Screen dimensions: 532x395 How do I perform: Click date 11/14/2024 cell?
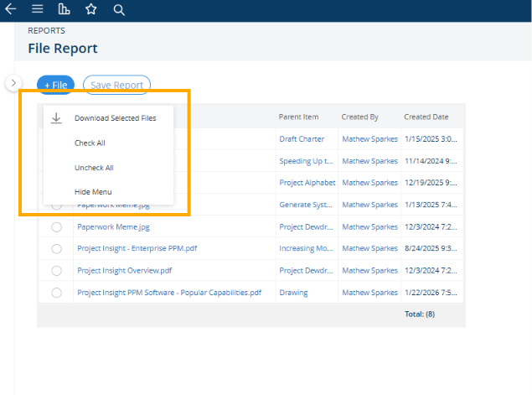pyautogui.click(x=431, y=161)
